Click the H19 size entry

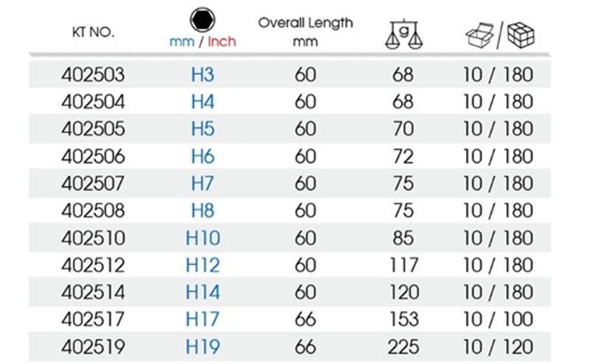click(203, 347)
